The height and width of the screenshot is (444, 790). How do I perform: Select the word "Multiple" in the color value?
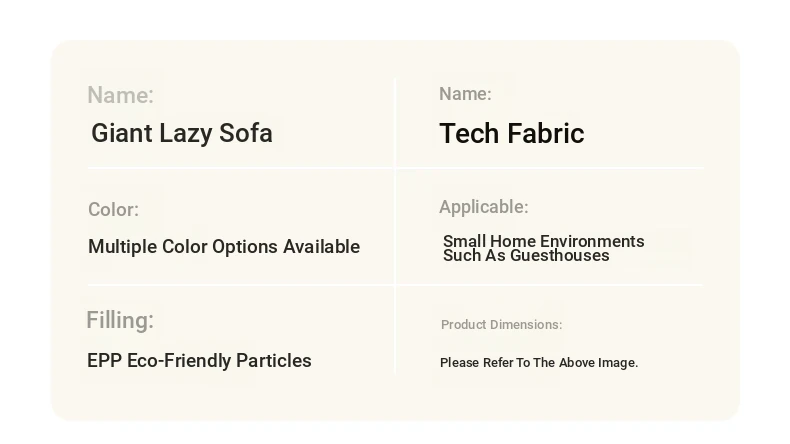[x=123, y=247]
